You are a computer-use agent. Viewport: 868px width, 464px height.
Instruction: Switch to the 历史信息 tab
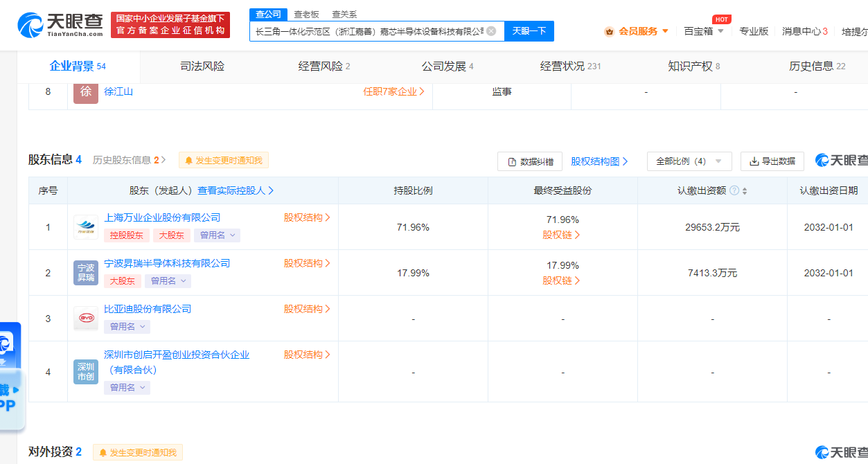pos(817,66)
